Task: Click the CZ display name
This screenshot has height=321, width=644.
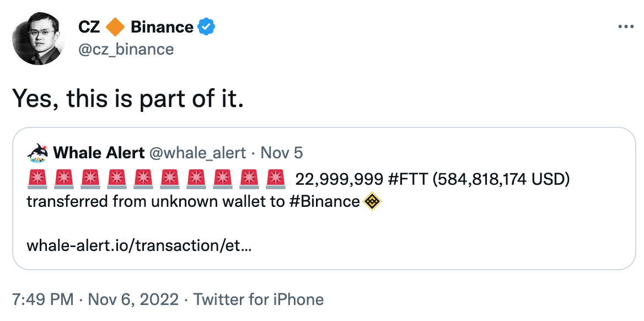Action: coord(89,26)
